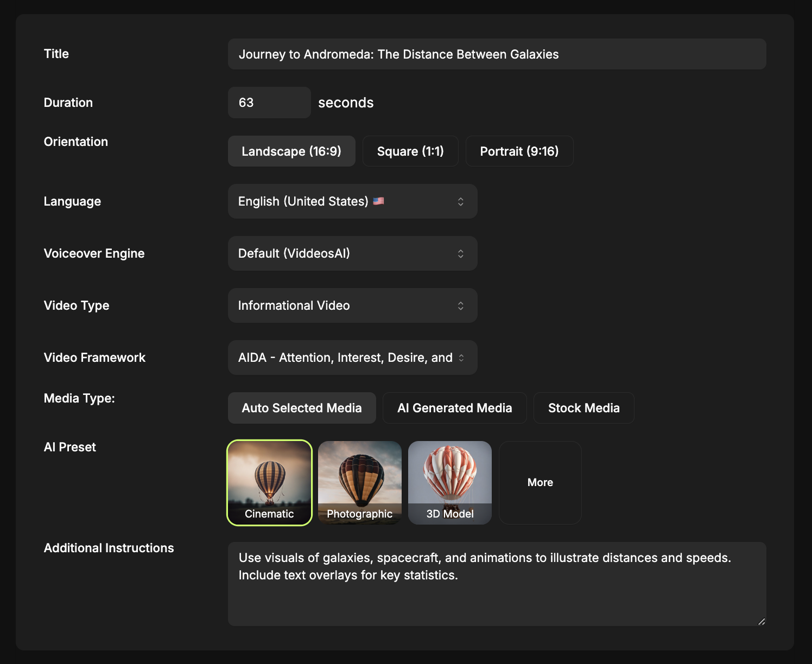Choose the 3D Model preset thumbnail
Screen dimensions: 812x664
[450, 483]
